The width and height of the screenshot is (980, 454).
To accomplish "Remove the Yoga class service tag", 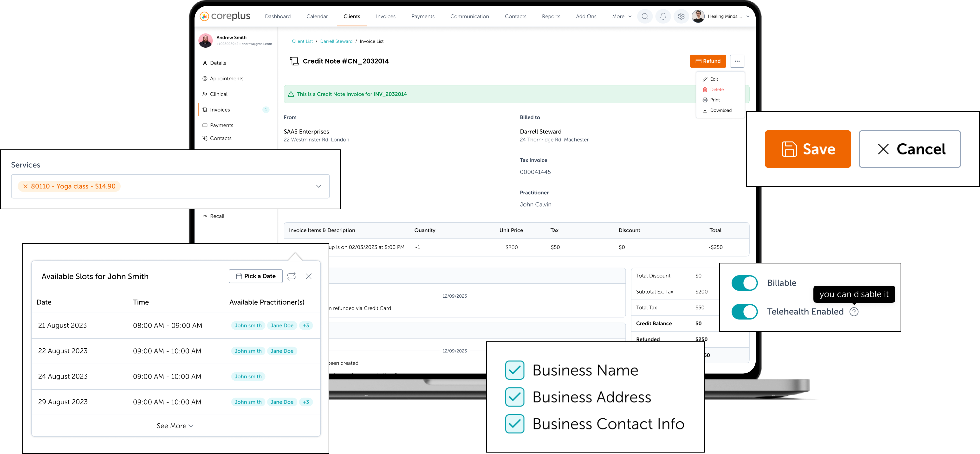I will click(x=26, y=186).
